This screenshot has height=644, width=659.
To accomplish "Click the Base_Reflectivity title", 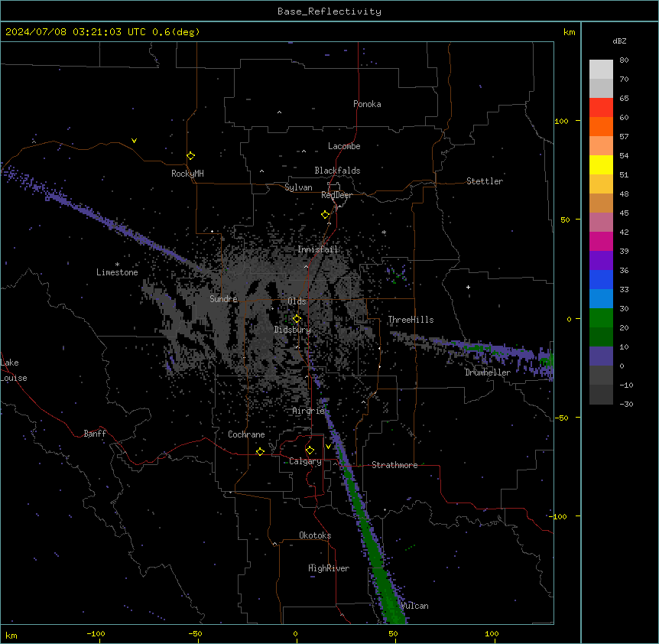I will coord(329,11).
